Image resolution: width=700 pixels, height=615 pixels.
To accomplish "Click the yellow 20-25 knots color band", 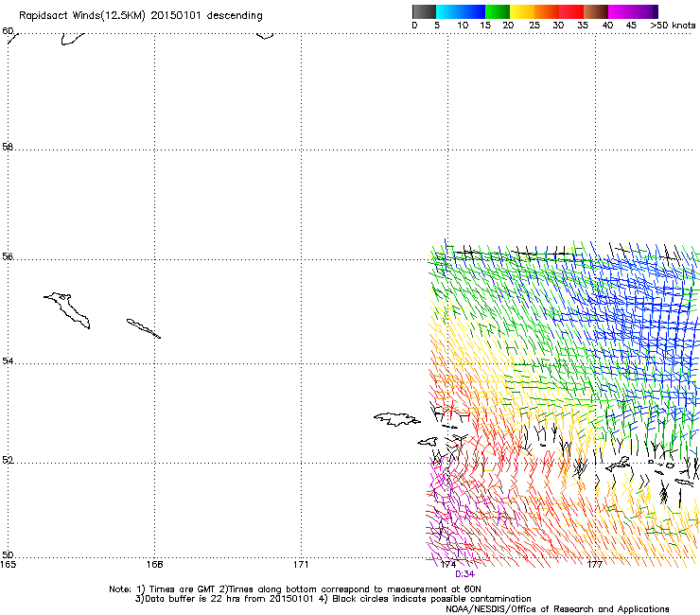I will point(522,11).
